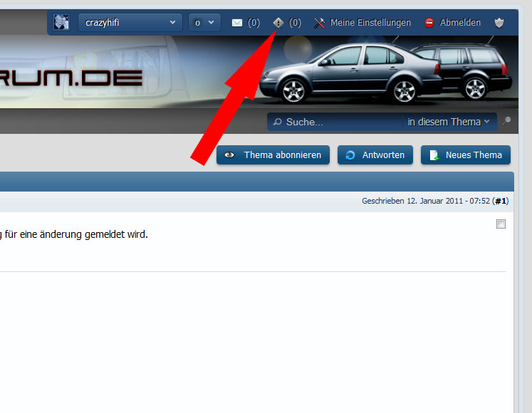Click the crazyhifi user avatar thumbnail
This screenshot has height=413, width=532.
61,22
